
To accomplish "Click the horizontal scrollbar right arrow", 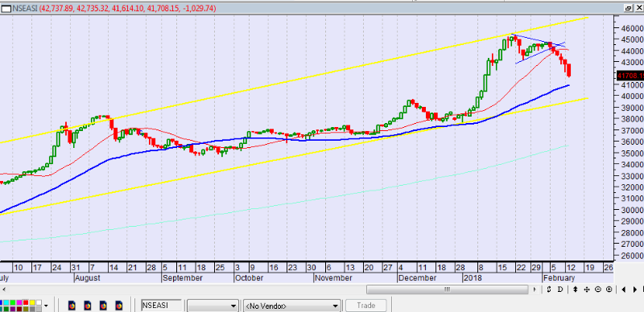I will click(535, 289).
